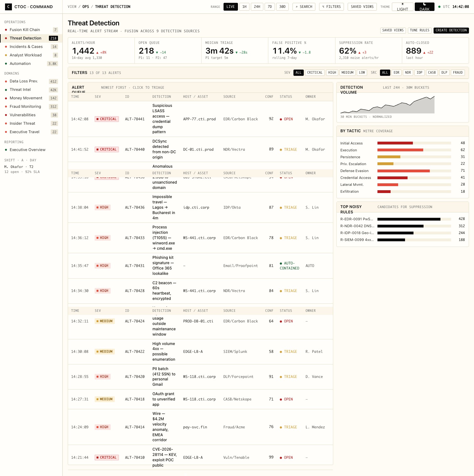Select the 30D time range
The width and height of the screenshot is (474, 476).
point(282,7)
